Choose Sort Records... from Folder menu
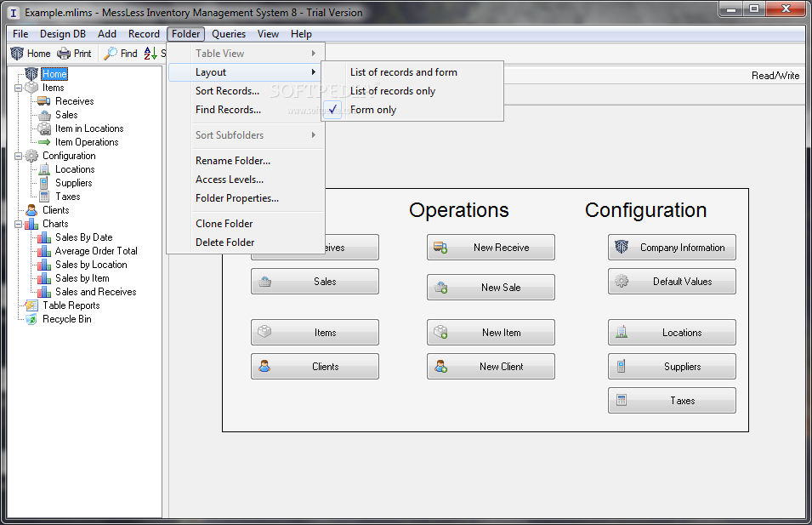 [247, 91]
